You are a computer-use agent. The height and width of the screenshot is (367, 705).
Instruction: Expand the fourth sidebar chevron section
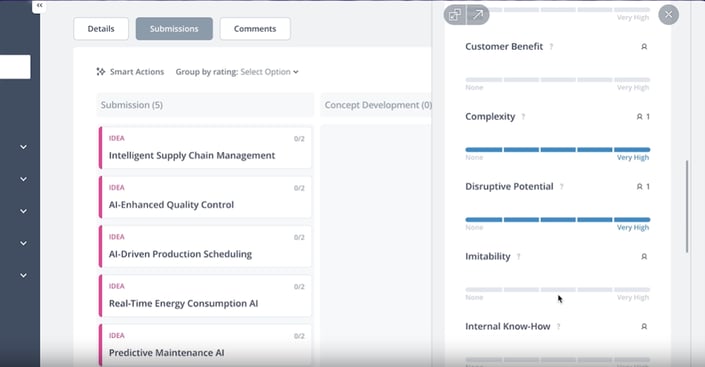(x=23, y=243)
